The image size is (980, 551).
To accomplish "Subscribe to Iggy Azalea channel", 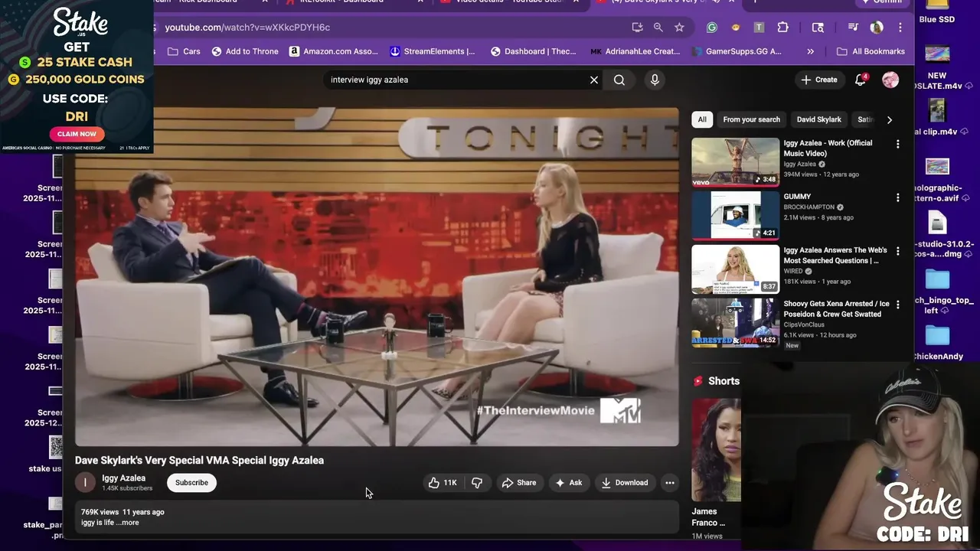I will (x=191, y=483).
